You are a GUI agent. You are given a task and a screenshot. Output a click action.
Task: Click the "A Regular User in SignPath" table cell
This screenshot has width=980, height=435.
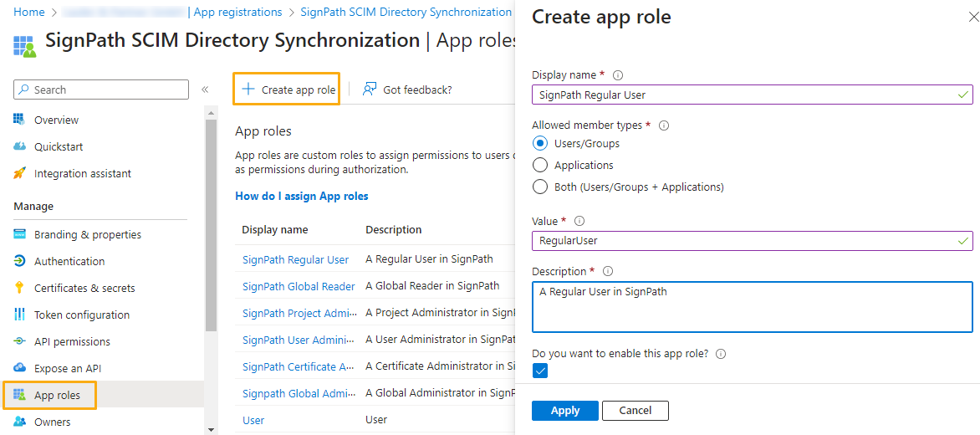click(429, 259)
